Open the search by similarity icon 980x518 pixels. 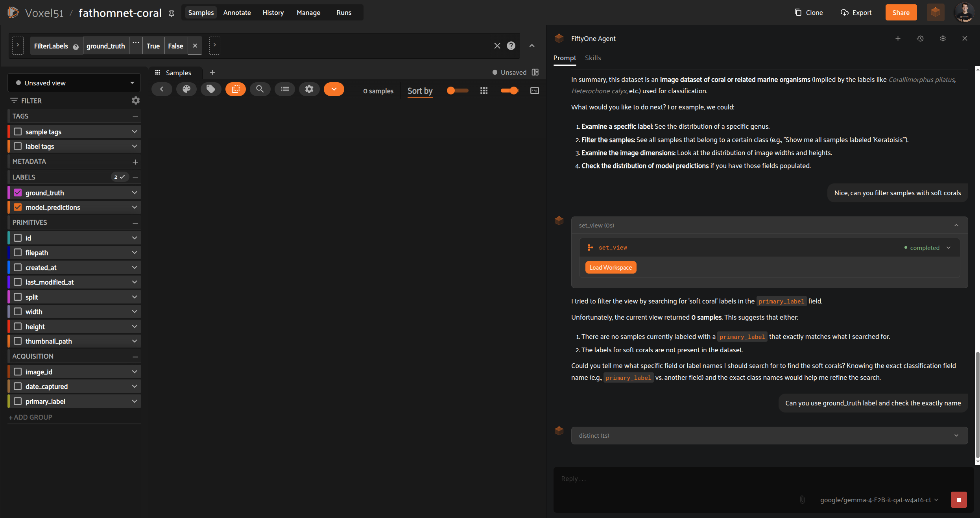(260, 89)
